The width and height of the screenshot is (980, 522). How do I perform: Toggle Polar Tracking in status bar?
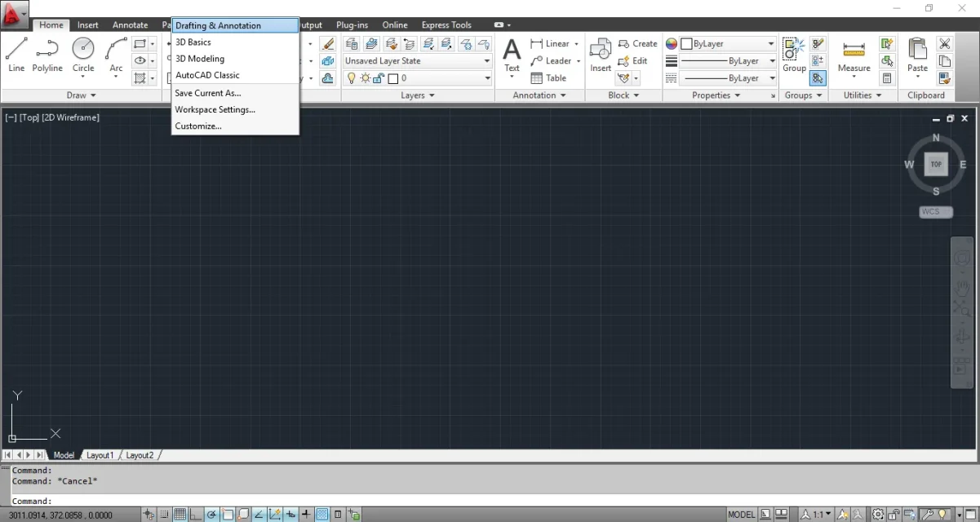[x=211, y=515]
